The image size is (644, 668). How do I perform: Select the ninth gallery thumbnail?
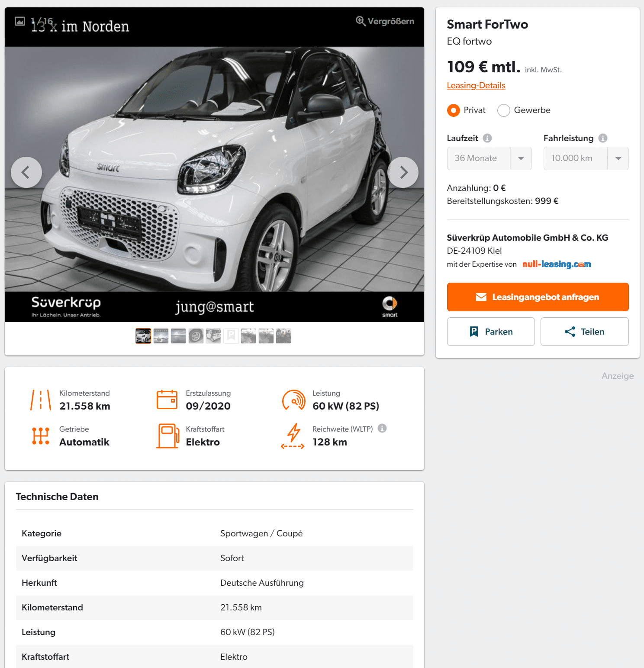283,336
